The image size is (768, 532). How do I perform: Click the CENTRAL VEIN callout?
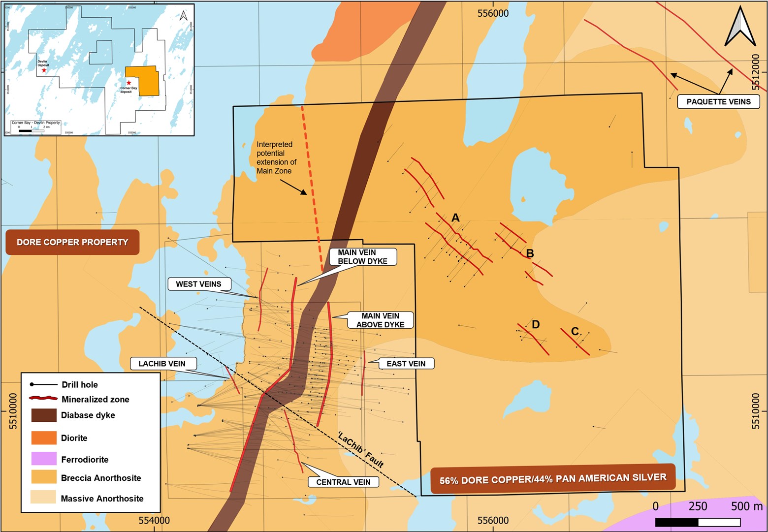pos(343,482)
